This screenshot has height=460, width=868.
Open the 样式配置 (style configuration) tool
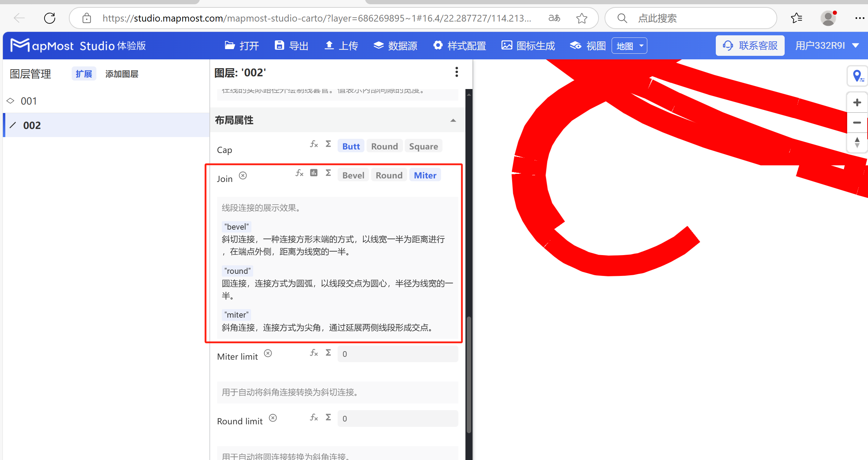(x=459, y=45)
